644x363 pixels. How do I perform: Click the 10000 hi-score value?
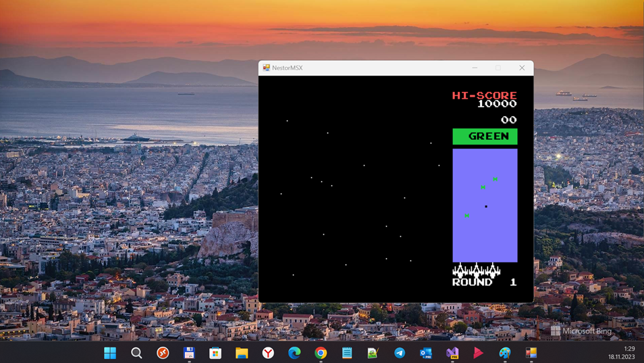coord(497,104)
